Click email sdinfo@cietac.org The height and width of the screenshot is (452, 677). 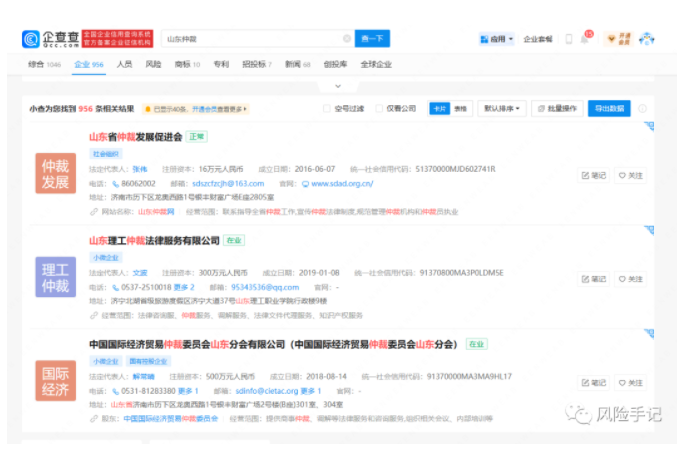[x=267, y=391]
